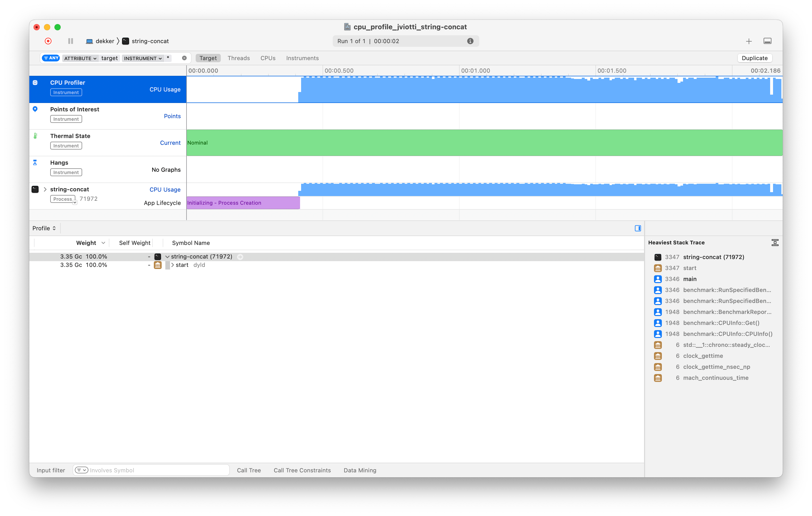812x516 pixels.
Task: Switch to the Threads tab
Action: [238, 58]
